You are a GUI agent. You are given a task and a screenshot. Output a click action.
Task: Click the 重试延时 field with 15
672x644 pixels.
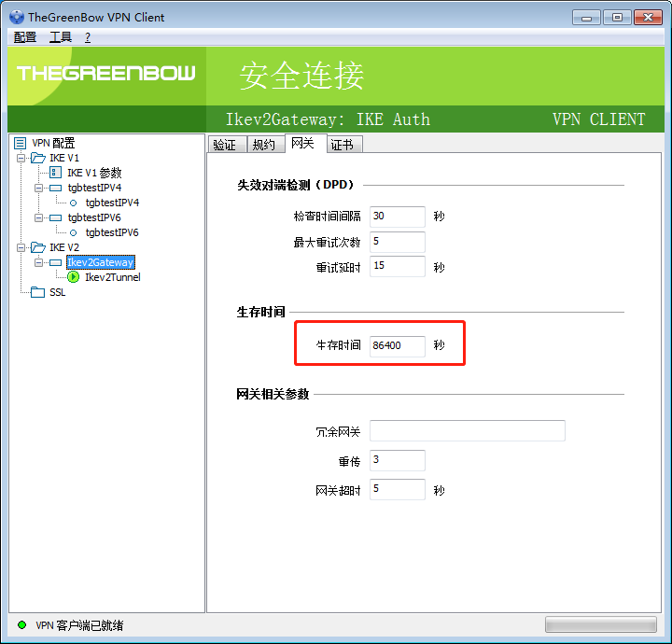click(398, 266)
